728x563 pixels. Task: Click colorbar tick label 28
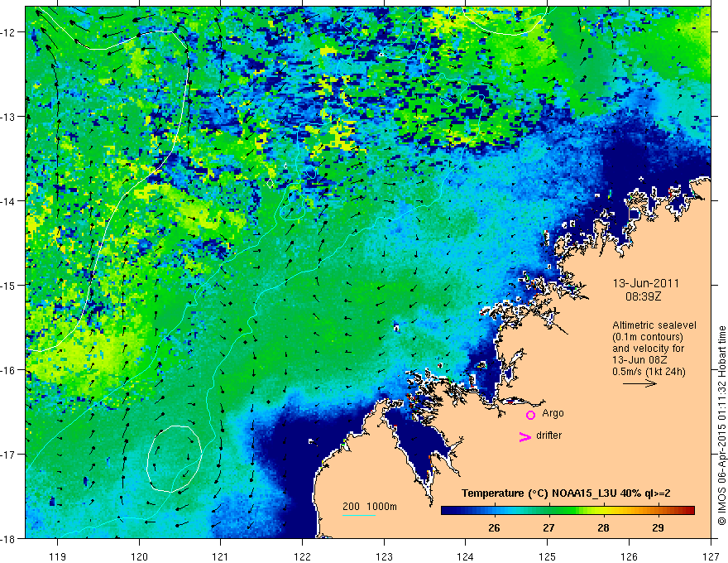(x=603, y=527)
